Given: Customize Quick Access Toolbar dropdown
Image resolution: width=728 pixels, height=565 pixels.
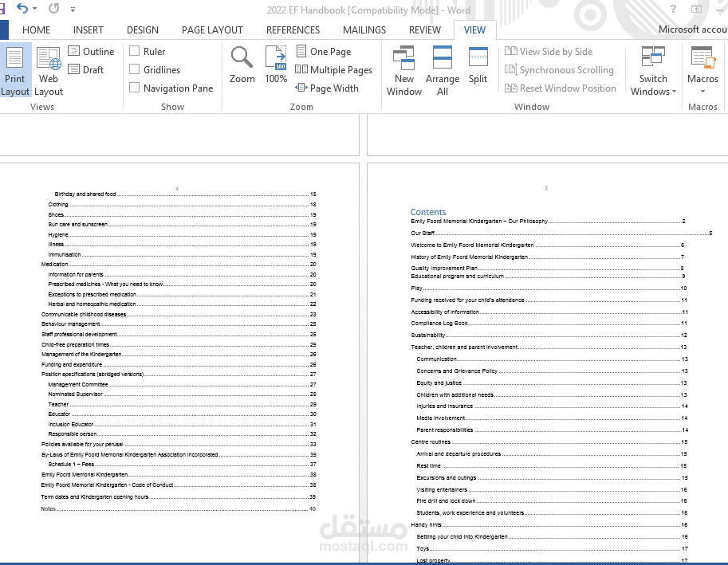Looking at the screenshot, I should pyautogui.click(x=73, y=9).
